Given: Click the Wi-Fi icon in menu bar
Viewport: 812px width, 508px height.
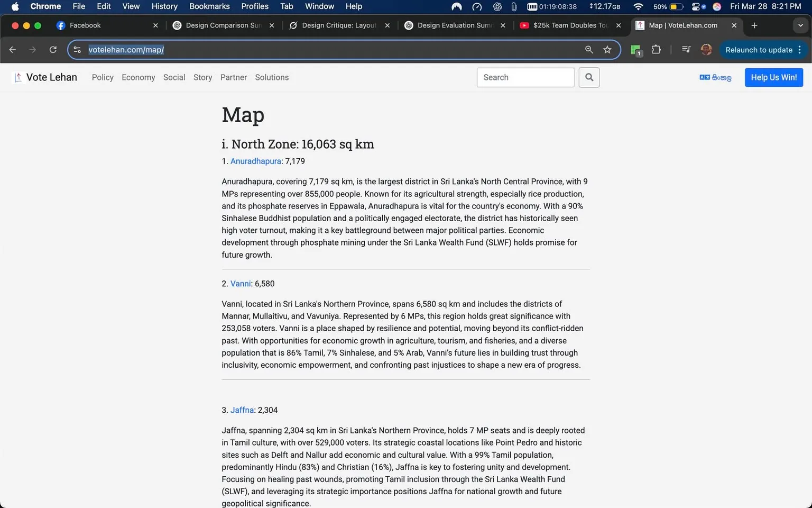Looking at the screenshot, I should 638,7.
